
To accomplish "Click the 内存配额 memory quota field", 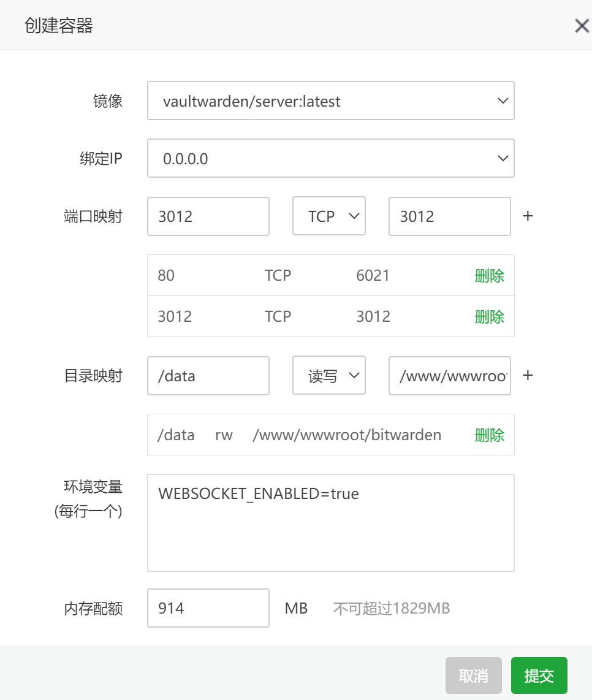I will point(208,608).
